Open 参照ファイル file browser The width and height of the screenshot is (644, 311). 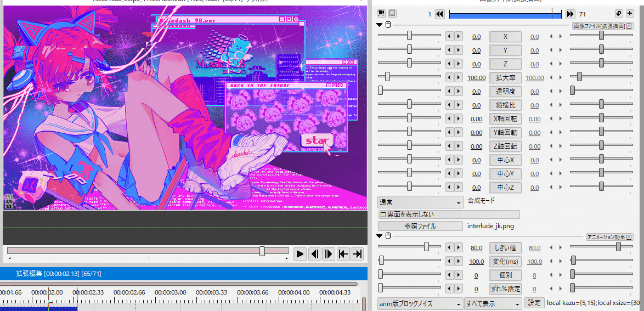pyautogui.click(x=420, y=226)
